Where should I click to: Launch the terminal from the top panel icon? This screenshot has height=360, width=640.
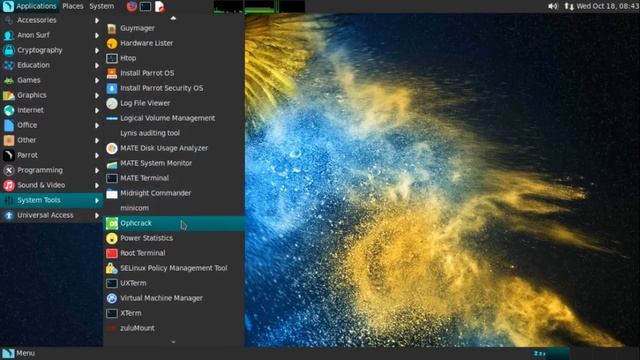pyautogui.click(x=145, y=6)
